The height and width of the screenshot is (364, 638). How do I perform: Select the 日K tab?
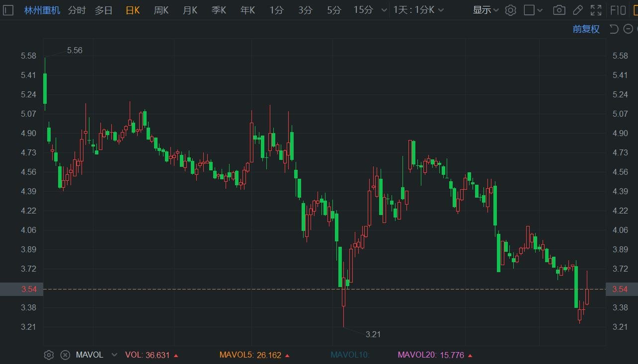click(x=133, y=10)
